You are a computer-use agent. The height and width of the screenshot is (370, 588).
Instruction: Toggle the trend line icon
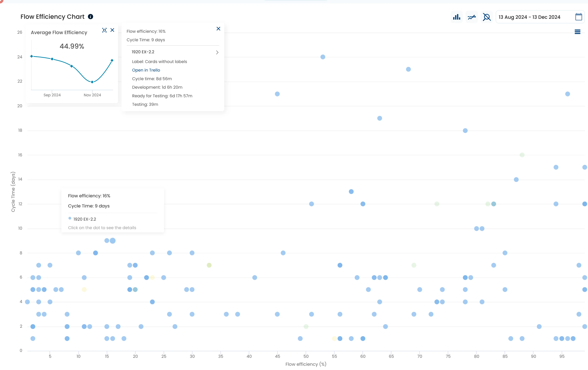pos(472,17)
